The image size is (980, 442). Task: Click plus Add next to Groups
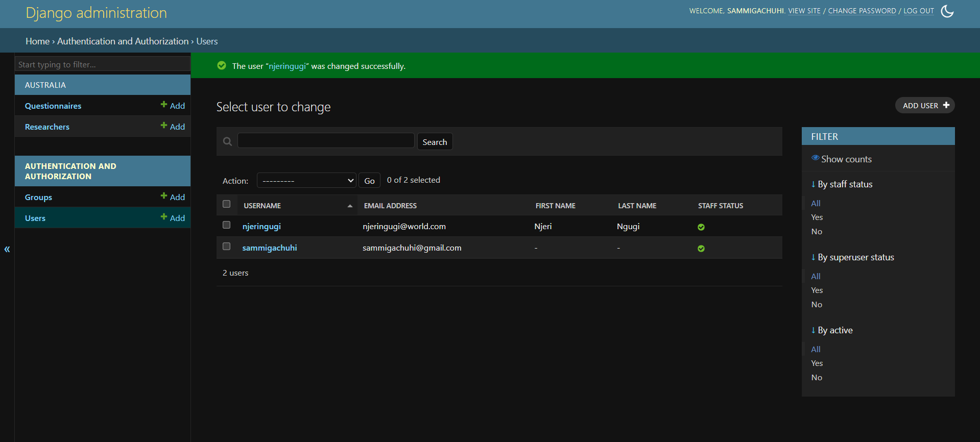tap(173, 197)
